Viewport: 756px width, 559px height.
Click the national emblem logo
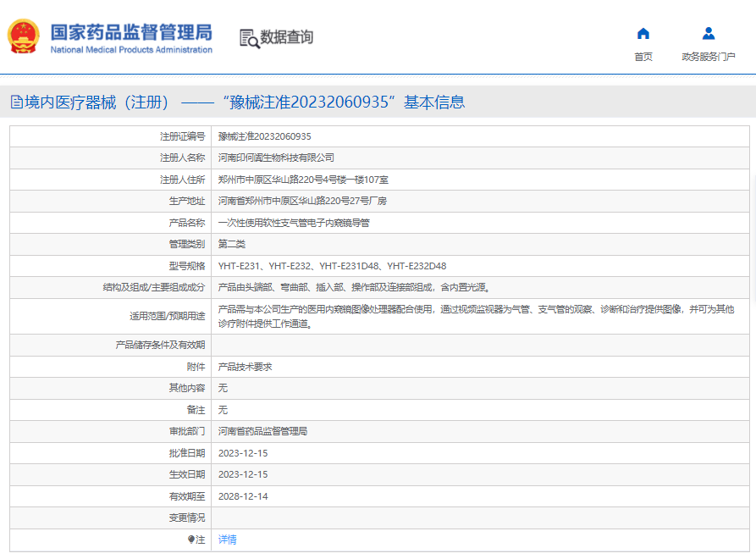click(x=23, y=36)
